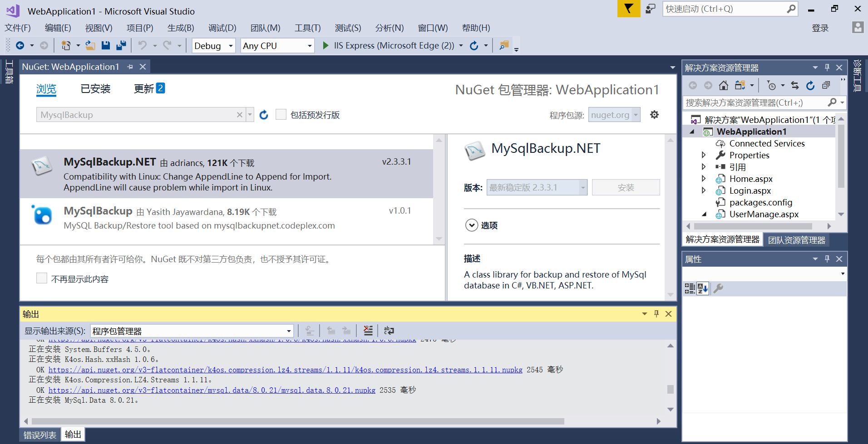Clear the MysqlBackup search box text
This screenshot has width=868, height=444.
tap(240, 115)
